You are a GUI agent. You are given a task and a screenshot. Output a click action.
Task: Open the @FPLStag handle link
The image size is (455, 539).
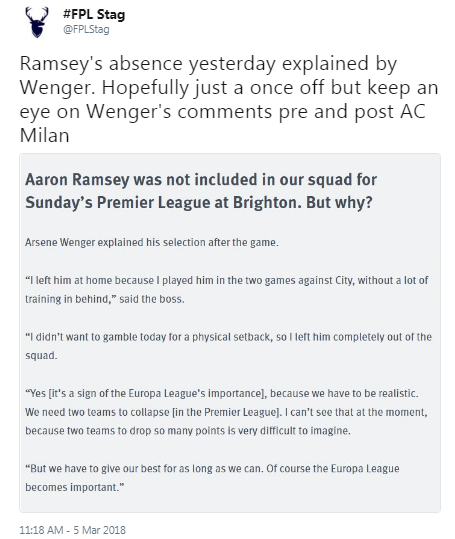pyautogui.click(x=86, y=30)
